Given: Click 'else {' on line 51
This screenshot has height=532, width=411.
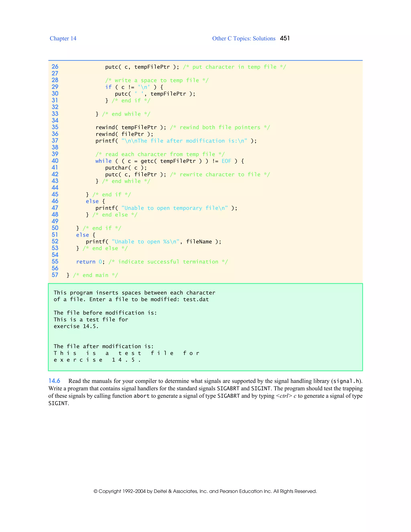Looking at the screenshot, I should pyautogui.click(x=86, y=235).
